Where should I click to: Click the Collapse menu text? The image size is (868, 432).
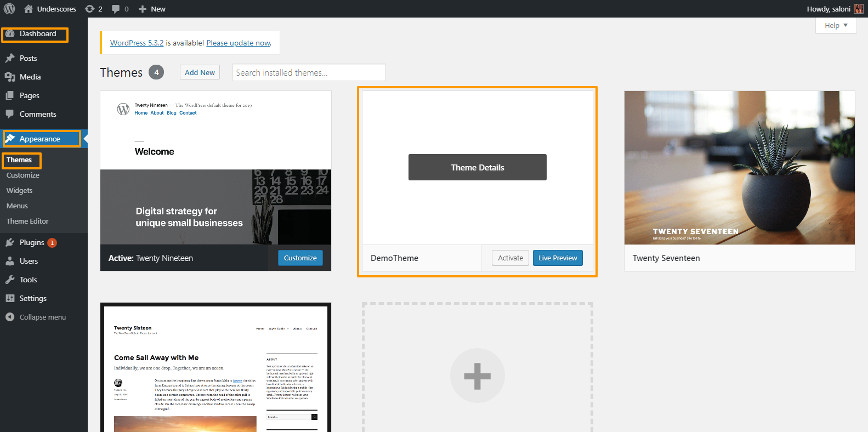click(x=43, y=317)
